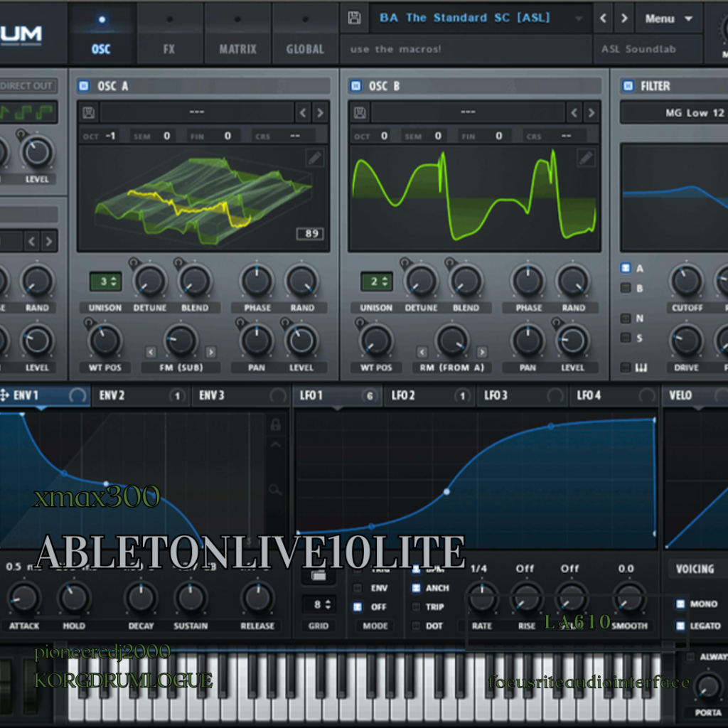The image size is (728, 728).
Task: Select the LFO 3 tab
Action: coord(523,395)
